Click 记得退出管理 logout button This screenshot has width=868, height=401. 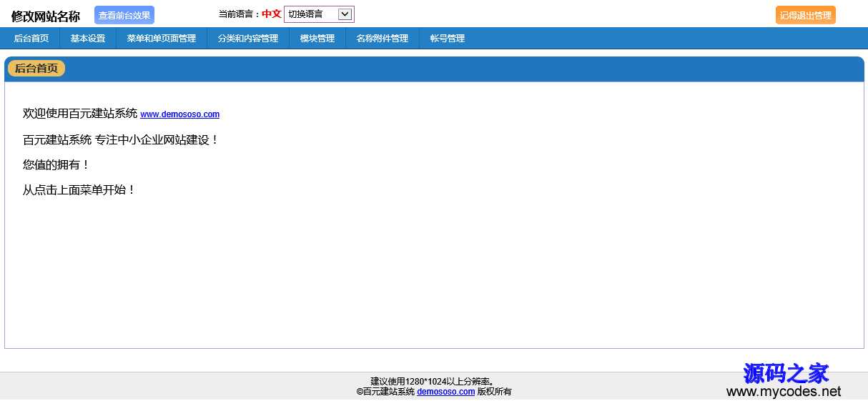tap(805, 15)
